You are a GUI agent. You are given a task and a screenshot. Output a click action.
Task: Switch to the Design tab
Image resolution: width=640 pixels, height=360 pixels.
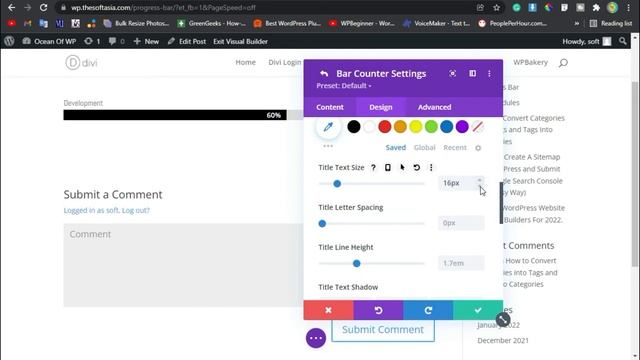381,107
